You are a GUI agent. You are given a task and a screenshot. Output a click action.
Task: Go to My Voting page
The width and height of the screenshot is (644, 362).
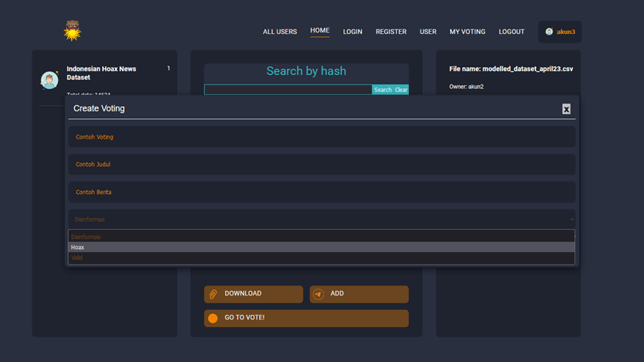pyautogui.click(x=467, y=32)
